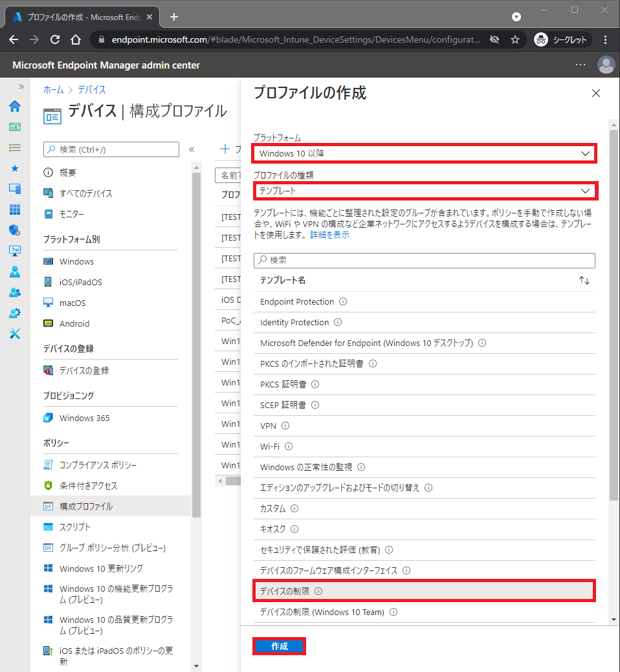Screen dimensions: 620x672
Task: Show info icon for SCEP 証明書
Action: [x=315, y=405]
